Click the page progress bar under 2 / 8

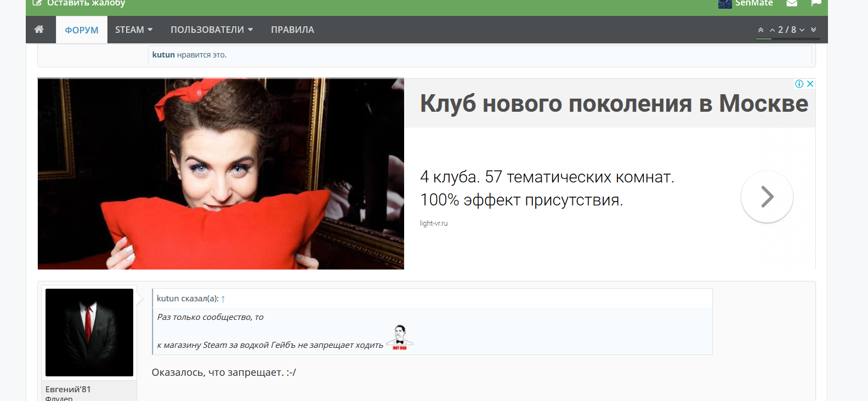[x=788, y=39]
